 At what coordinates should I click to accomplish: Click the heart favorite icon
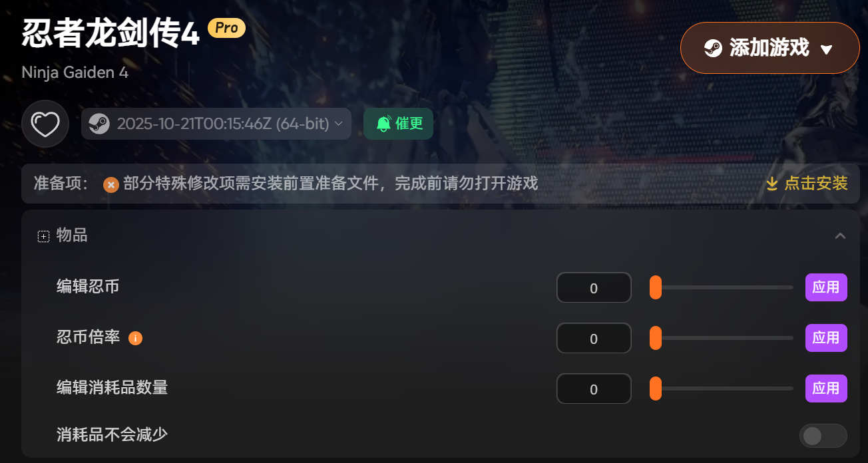(45, 124)
